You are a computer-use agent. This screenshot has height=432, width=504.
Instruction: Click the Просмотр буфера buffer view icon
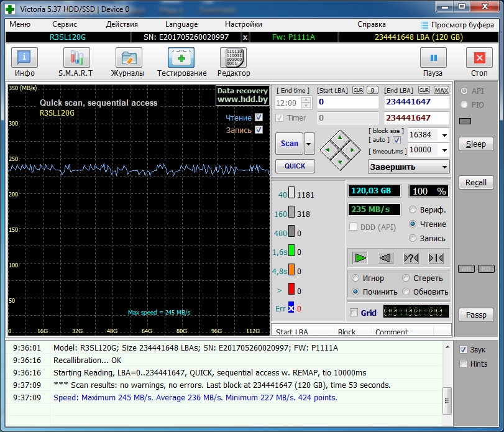coord(424,25)
